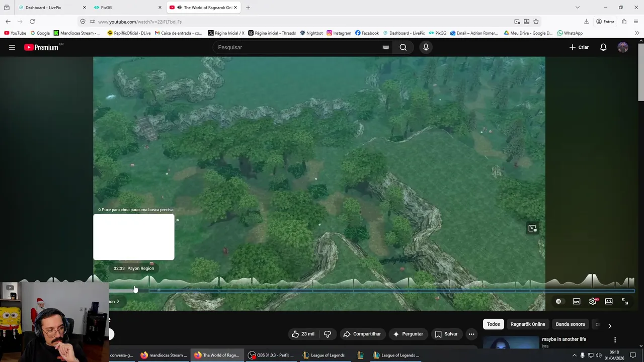Click Compartilhar share button
This screenshot has width=644, height=362.
click(x=362, y=334)
